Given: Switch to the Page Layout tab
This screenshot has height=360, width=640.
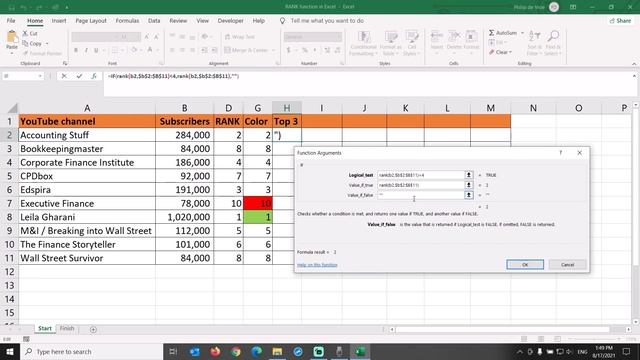Looking at the screenshot, I should (91, 21).
